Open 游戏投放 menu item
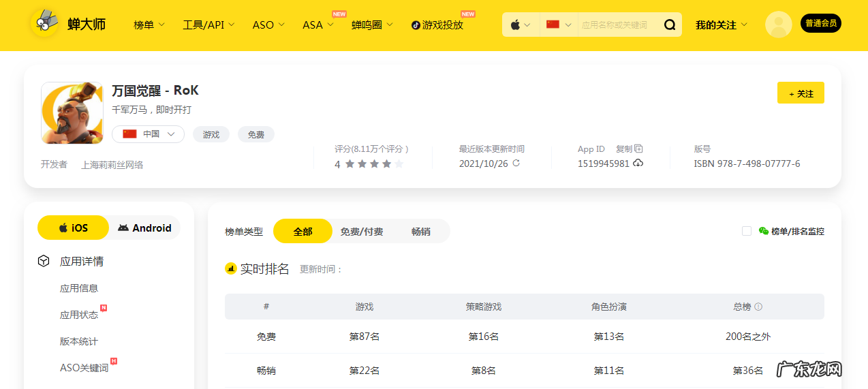Image resolution: width=868 pixels, height=389 pixels. [x=437, y=25]
